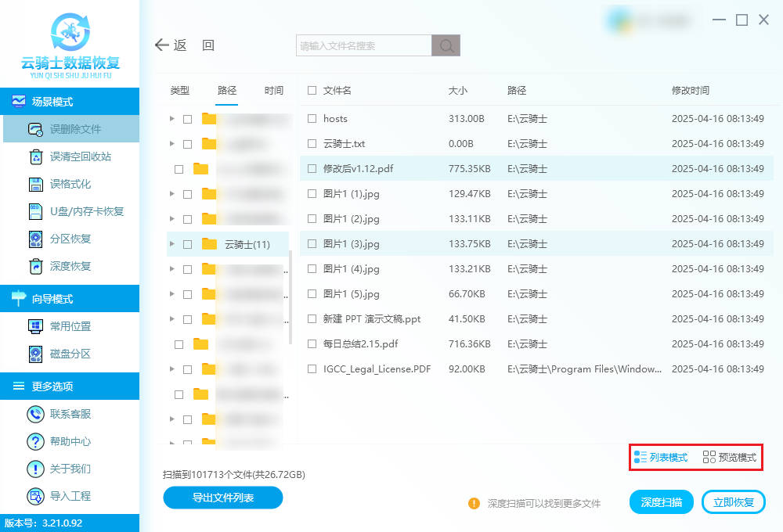Viewport: 783px width, 532px height.
Task: Select the 误删除文件 recovery icon
Action: pos(35,129)
